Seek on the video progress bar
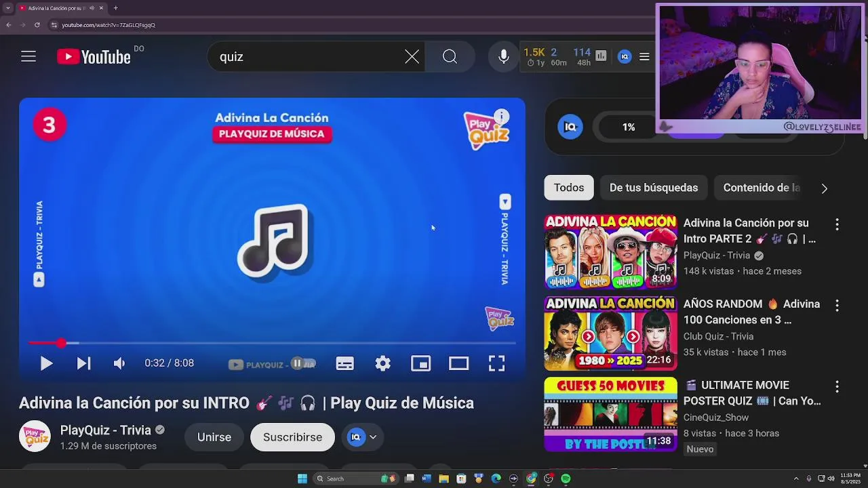This screenshot has width=868, height=488. pyautogui.click(x=272, y=343)
